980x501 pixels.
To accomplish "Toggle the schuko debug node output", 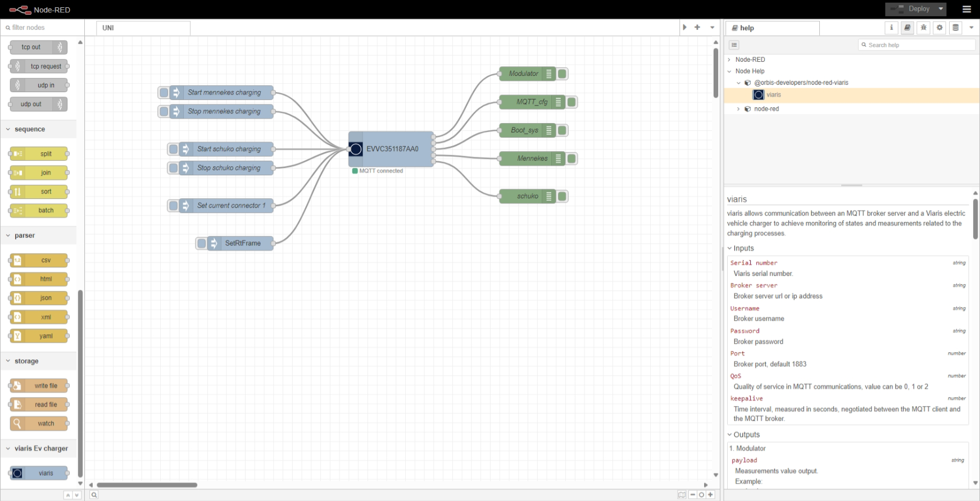I will point(562,196).
